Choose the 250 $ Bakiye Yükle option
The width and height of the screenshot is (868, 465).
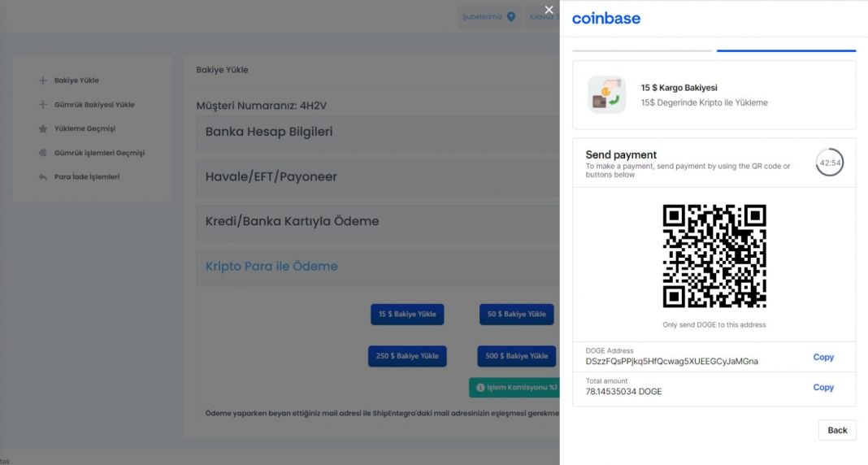tap(407, 356)
